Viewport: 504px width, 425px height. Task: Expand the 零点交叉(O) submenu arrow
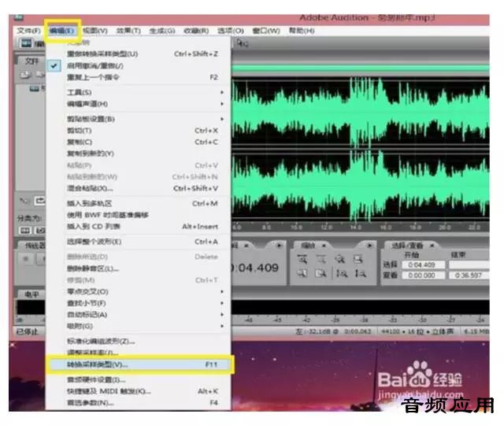tap(222, 292)
